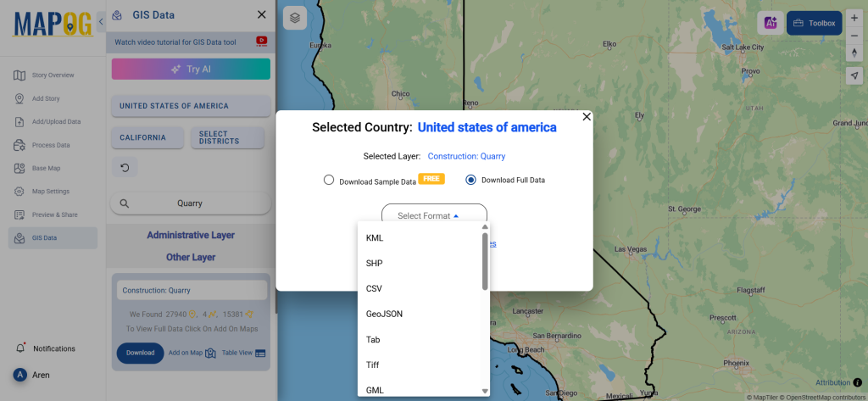Pick KML format option

tap(375, 237)
